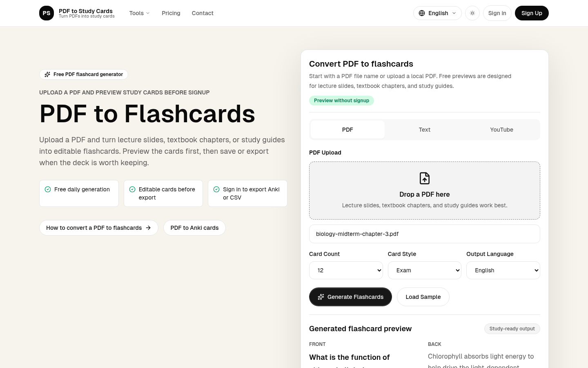
Task: Click the arrow icon on How to convert
Action: pos(148,228)
